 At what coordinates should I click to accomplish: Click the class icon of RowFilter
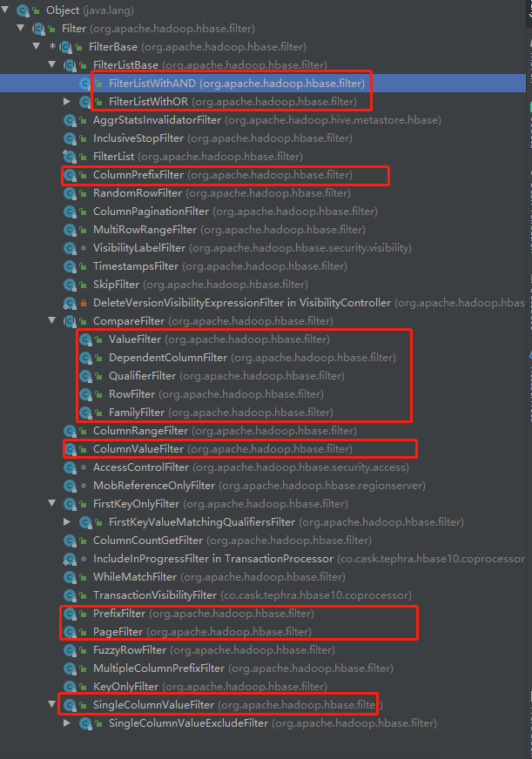tap(85, 394)
